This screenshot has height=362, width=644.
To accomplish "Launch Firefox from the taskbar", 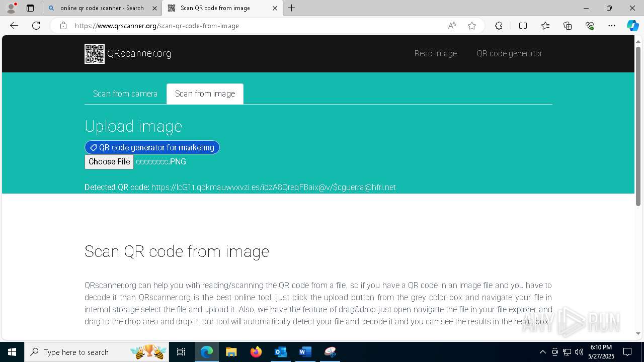I will coord(256,352).
